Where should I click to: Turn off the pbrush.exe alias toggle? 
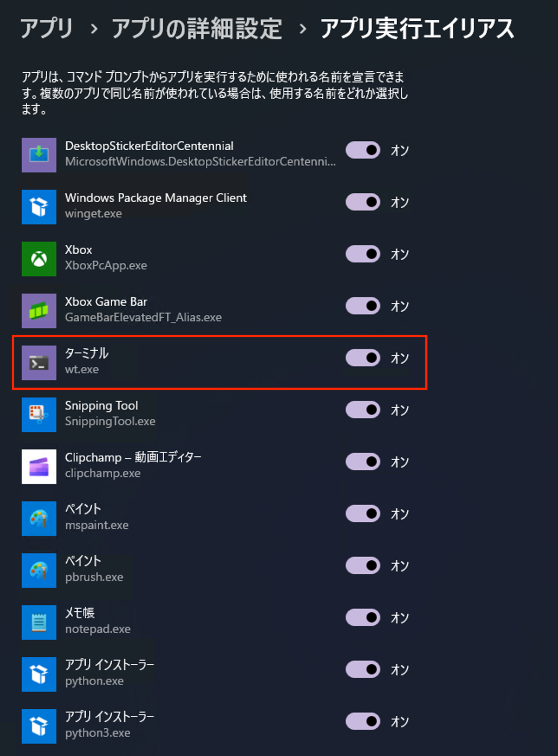pyautogui.click(x=363, y=565)
